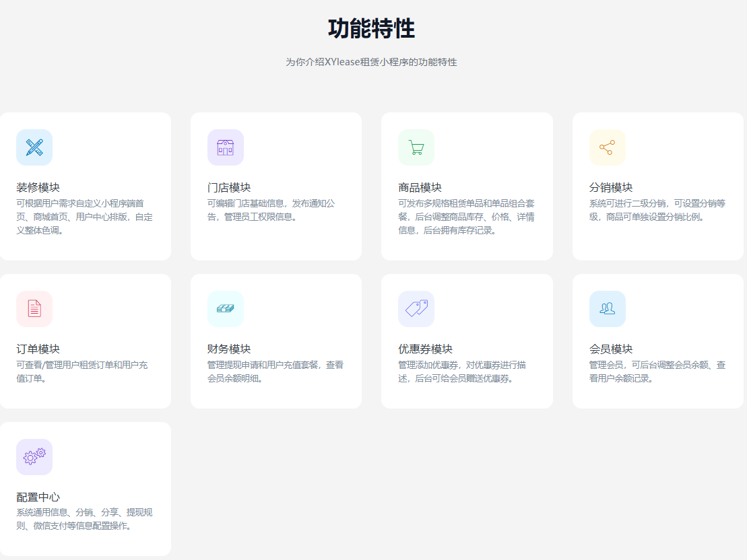747x560 pixels.
Task: Click description starting 管理提现申请和用户充值套餐
Action: (x=275, y=372)
